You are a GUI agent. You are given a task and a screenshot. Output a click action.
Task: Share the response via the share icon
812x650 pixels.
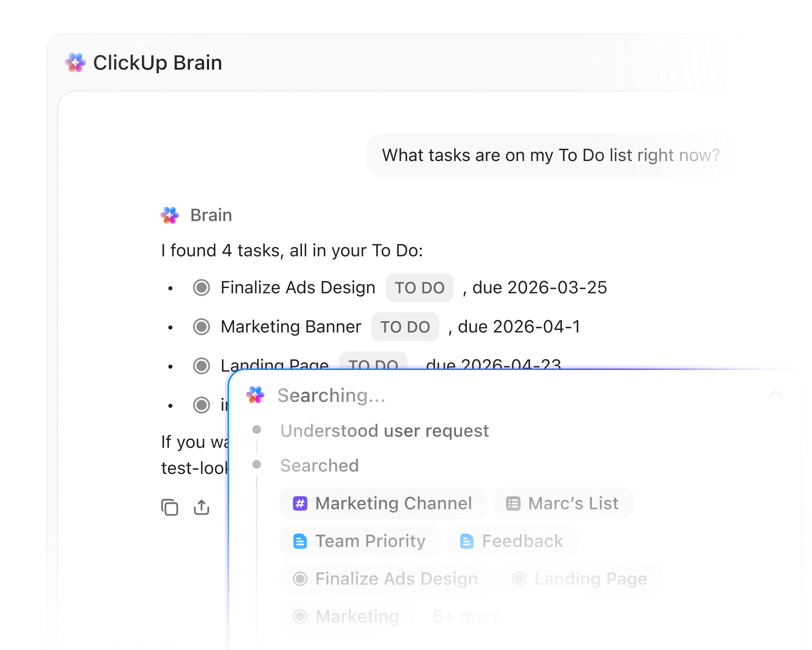click(x=202, y=507)
